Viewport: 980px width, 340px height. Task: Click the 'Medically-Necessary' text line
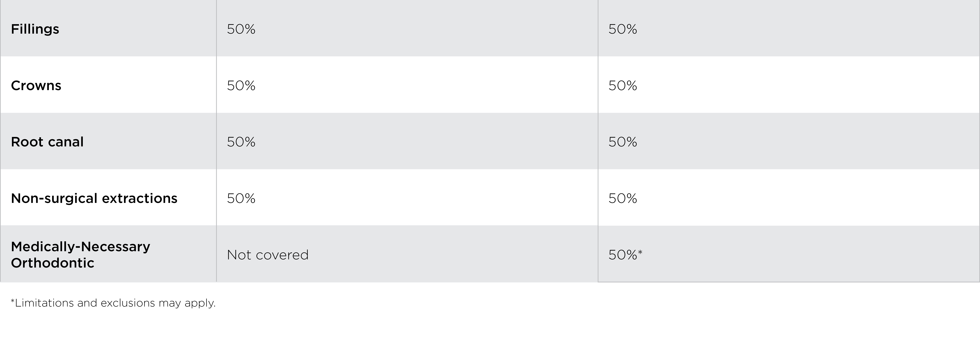pyautogui.click(x=81, y=247)
